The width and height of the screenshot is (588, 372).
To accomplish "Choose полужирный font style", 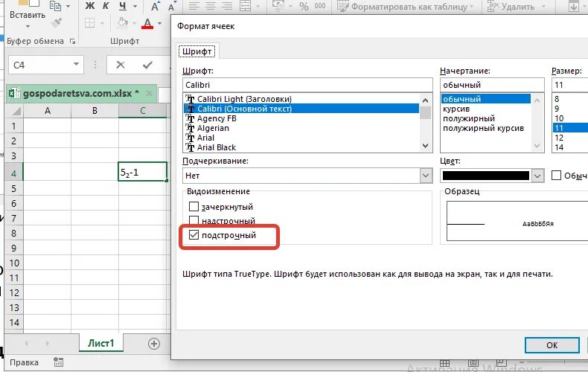I will click(469, 118).
